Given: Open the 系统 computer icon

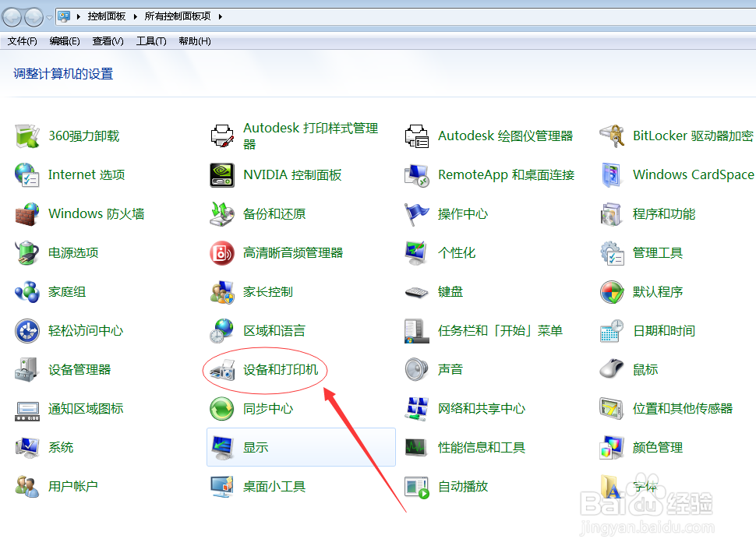Looking at the screenshot, I should click(x=27, y=448).
